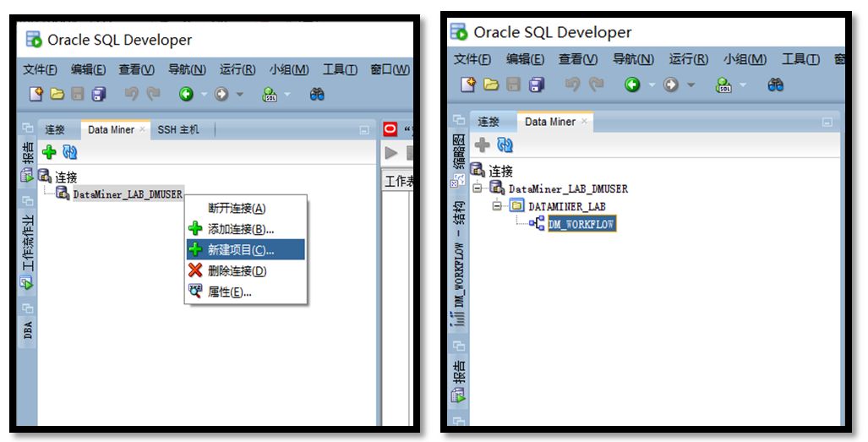Open 编辑(E) menu in left window
The height and width of the screenshot is (442, 868).
(88, 69)
